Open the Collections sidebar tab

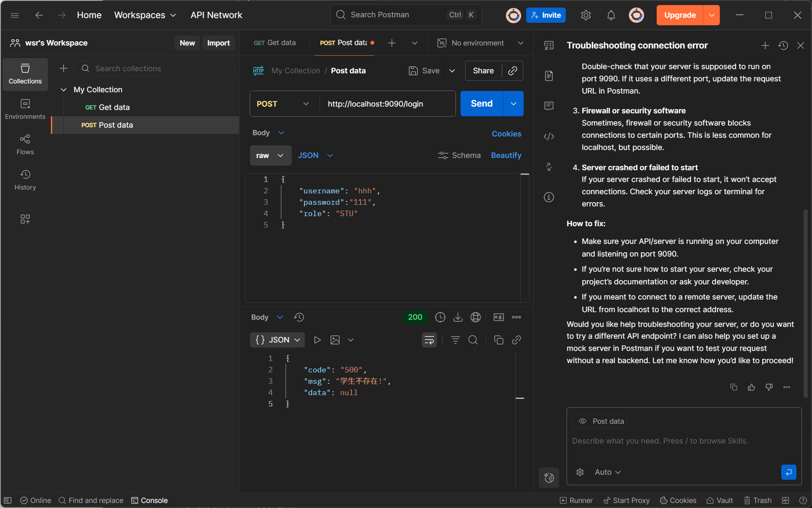pyautogui.click(x=25, y=74)
